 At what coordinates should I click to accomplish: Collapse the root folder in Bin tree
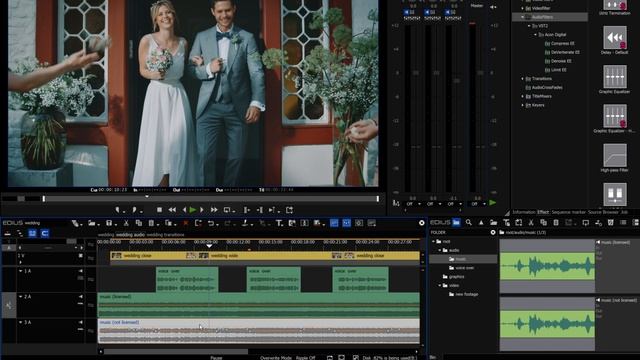click(x=433, y=242)
